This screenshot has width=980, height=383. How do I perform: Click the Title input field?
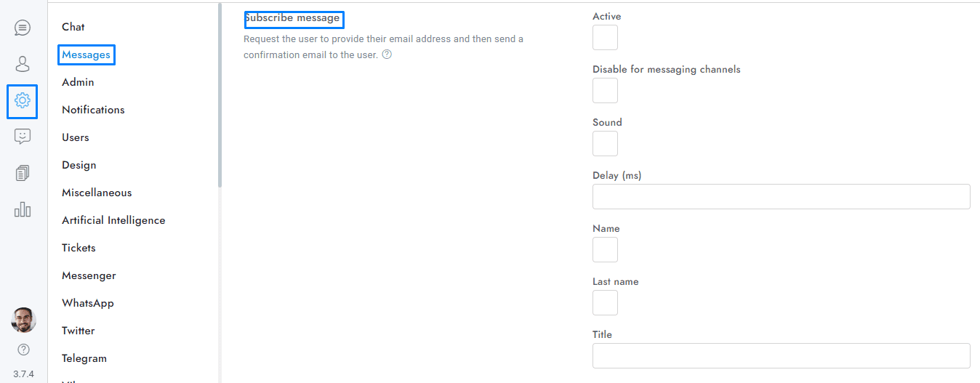pyautogui.click(x=781, y=356)
